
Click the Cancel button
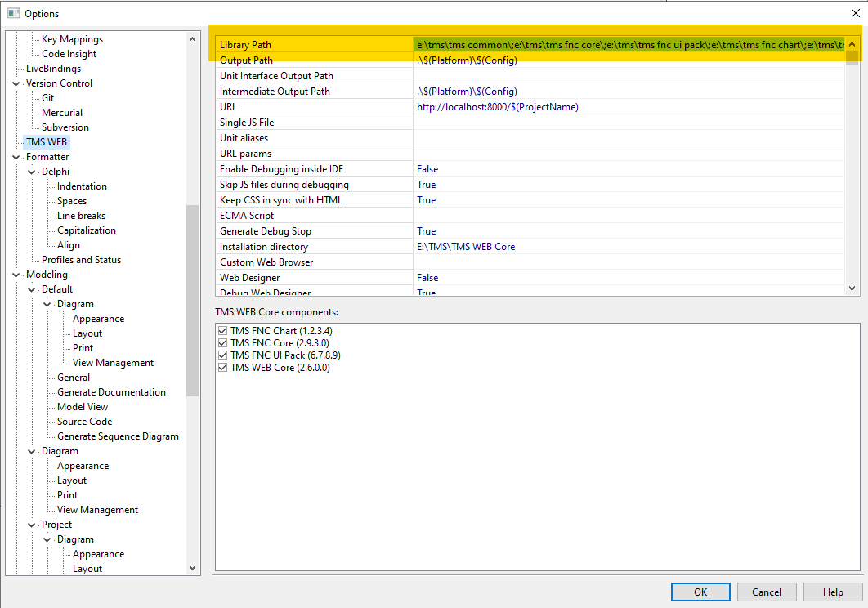tap(766, 592)
